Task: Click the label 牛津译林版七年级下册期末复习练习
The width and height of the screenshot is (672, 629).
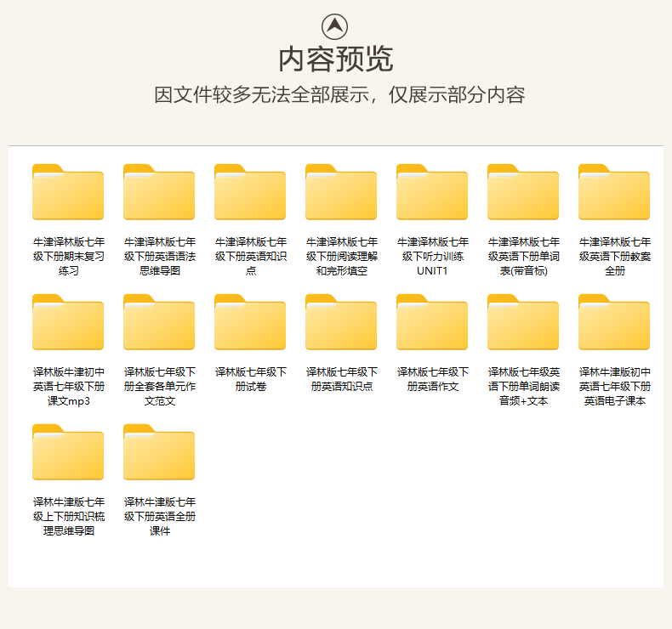Action: point(69,256)
